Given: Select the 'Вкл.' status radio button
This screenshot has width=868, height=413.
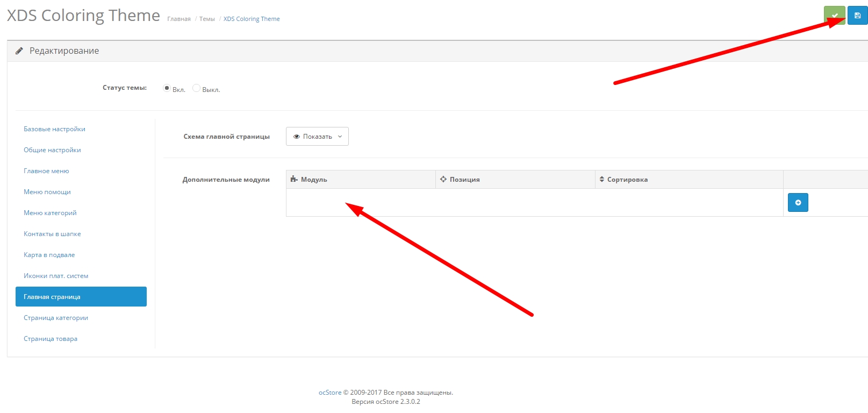Looking at the screenshot, I should tap(167, 88).
